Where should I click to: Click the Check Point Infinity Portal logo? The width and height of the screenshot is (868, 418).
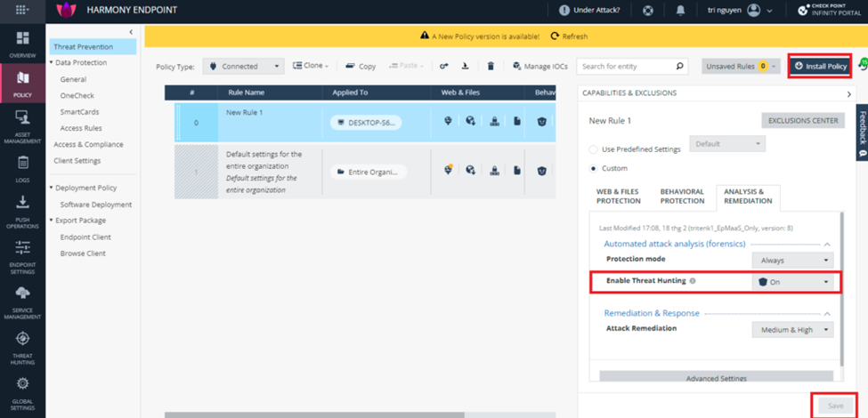(x=831, y=10)
